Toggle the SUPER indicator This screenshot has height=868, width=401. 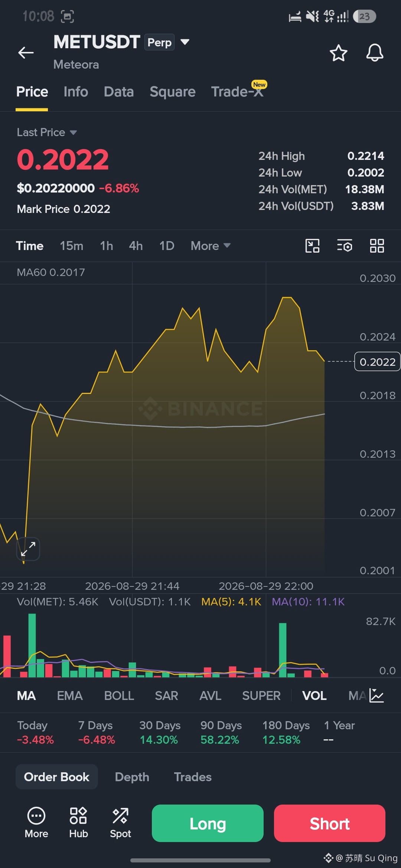click(x=261, y=696)
